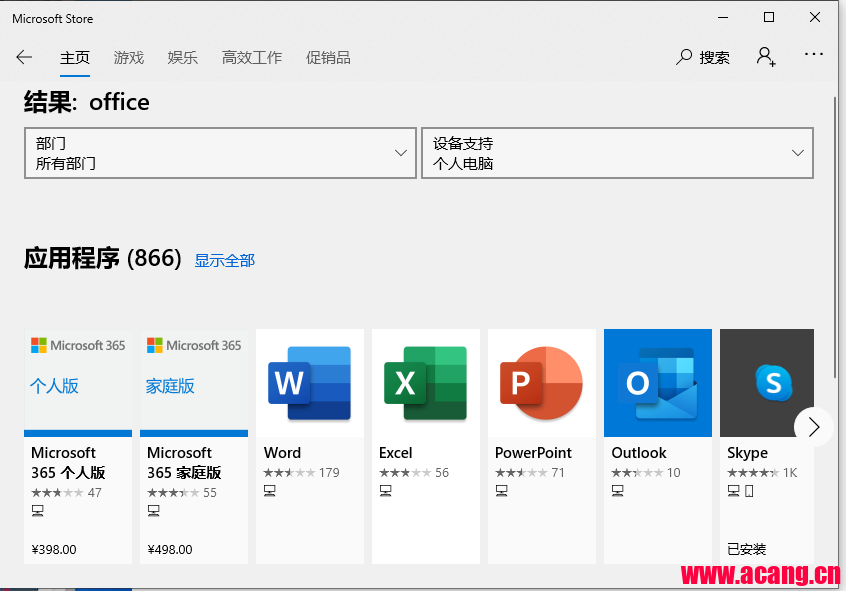Click the Microsoft 365 家庭版 title
Screen dimensions: 846x591
tap(184, 463)
